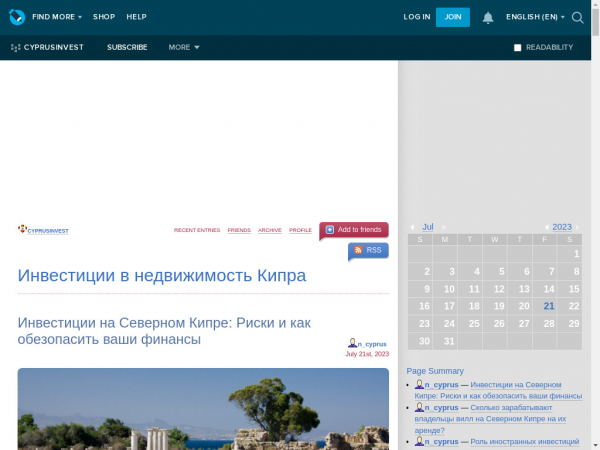Click n_cyprus author name near post date
Viewport: 600px width, 450px height.
point(372,344)
